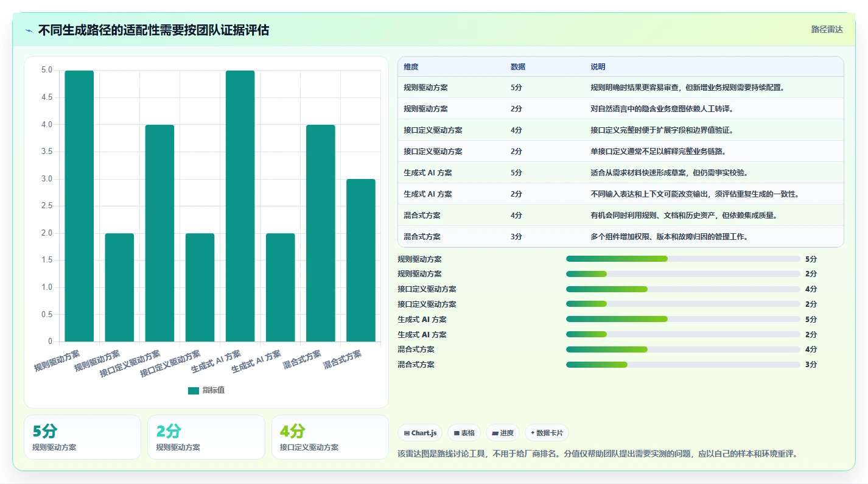
Task: Click the 规则驱动方案 progress bar ending 5分
Action: point(683,259)
